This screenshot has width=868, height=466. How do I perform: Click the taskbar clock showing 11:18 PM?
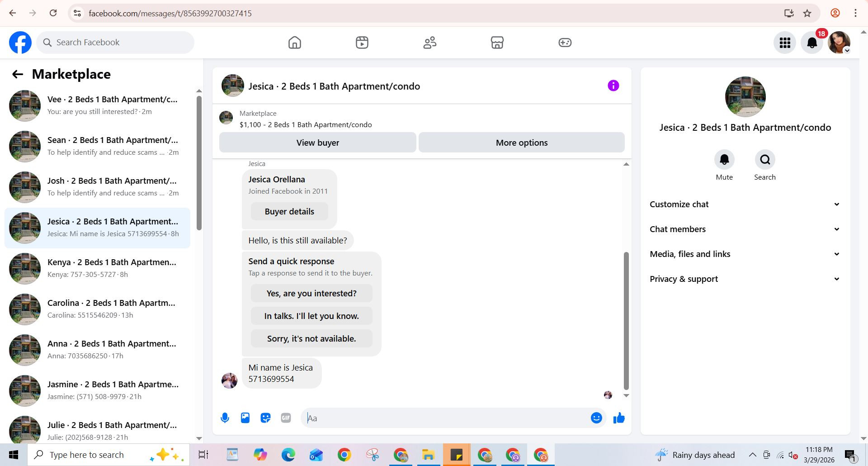point(819,455)
